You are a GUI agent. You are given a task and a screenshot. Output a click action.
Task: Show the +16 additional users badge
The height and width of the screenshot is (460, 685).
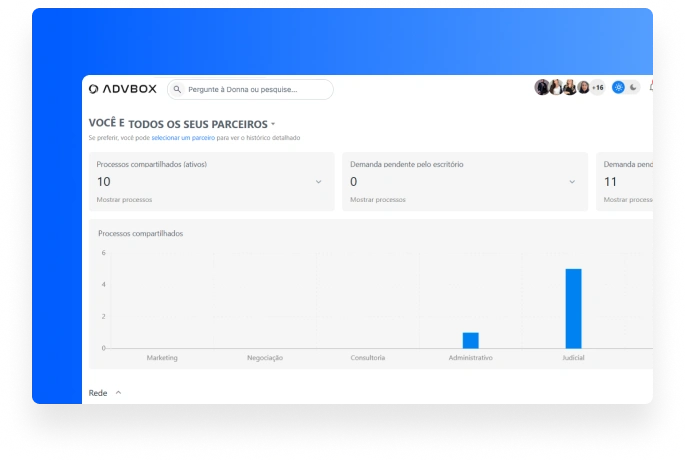tap(598, 87)
